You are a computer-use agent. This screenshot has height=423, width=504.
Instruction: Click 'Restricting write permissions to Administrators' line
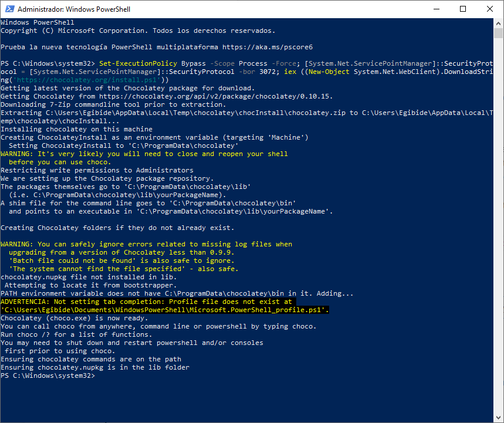point(97,170)
